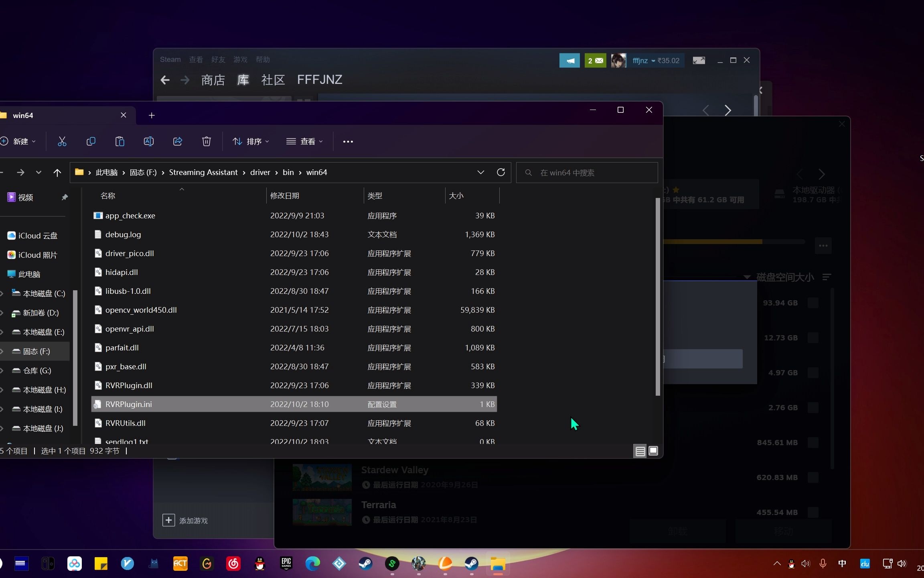Open Steam announcements megaphone icon
Image resolution: width=924 pixels, height=578 pixels.
point(569,61)
